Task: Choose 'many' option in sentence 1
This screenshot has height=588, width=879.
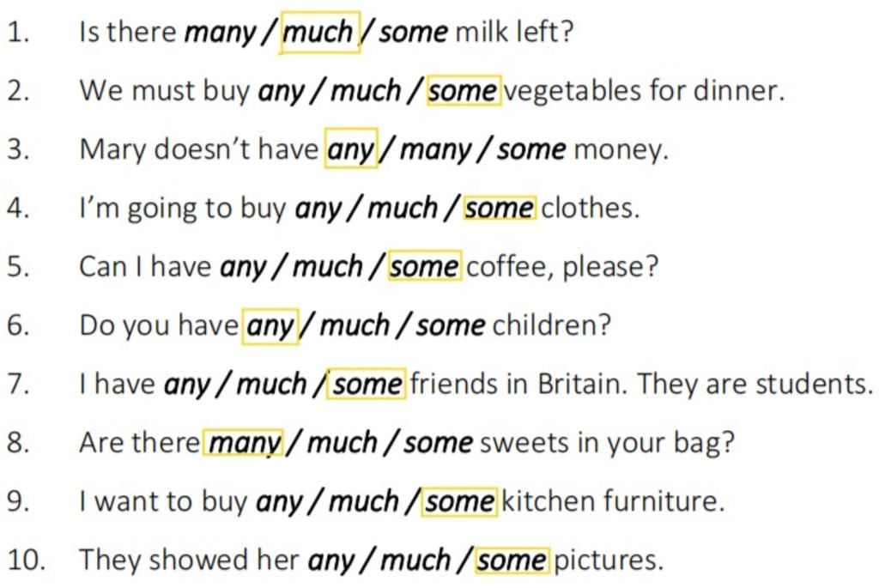Action: pyautogui.click(x=220, y=33)
